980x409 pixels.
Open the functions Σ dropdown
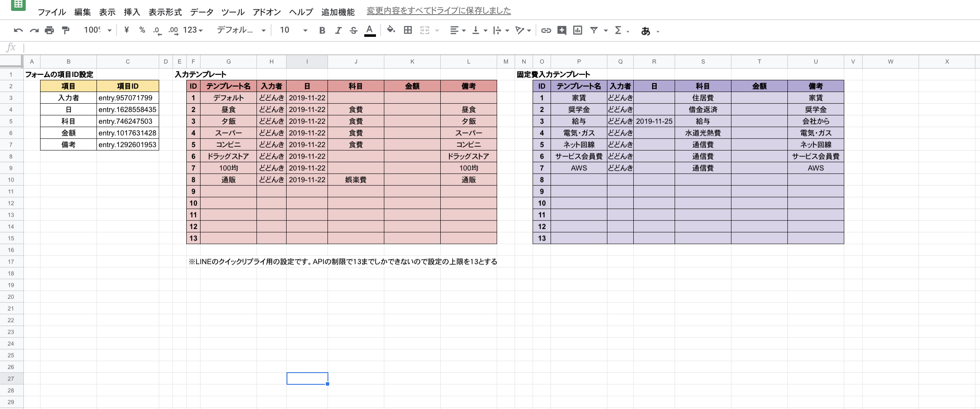[620, 31]
